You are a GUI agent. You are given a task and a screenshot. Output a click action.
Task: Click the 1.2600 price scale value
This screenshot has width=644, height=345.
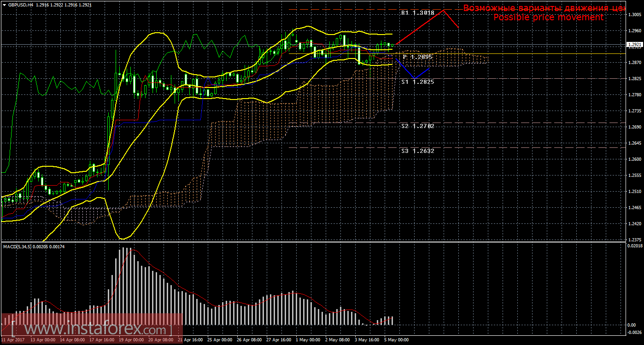(x=634, y=159)
